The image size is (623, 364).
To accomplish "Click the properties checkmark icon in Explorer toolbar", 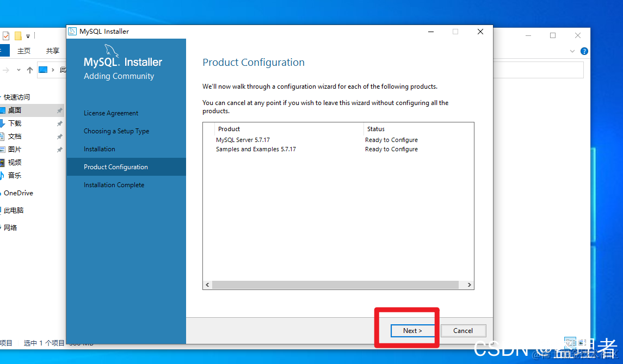I will click(6, 36).
